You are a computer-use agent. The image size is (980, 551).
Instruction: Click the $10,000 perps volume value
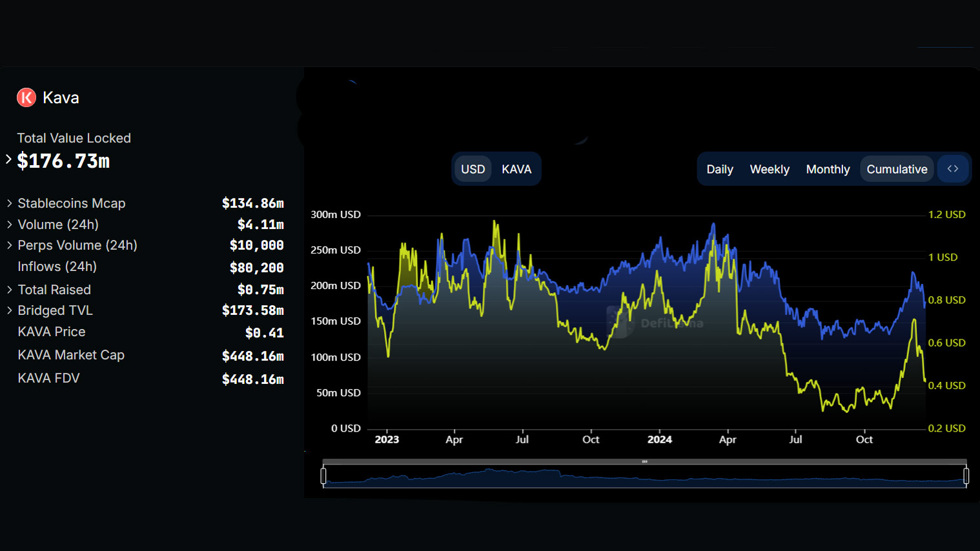pos(257,245)
